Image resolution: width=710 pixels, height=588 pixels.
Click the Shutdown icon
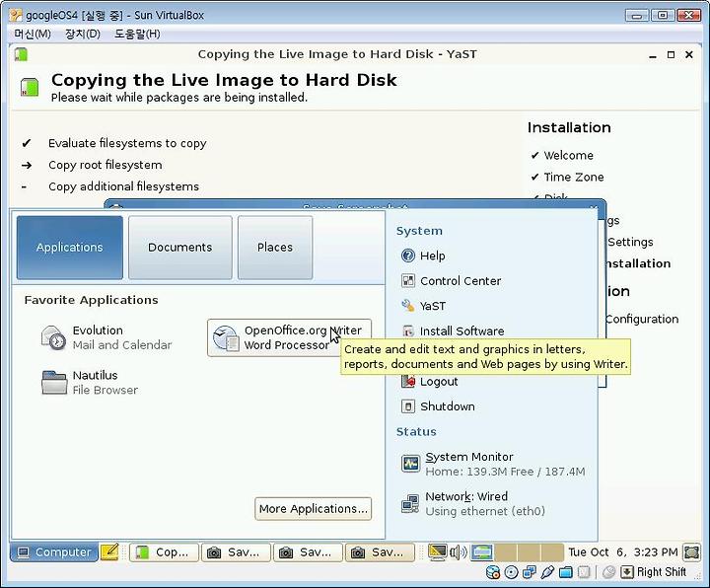pos(408,406)
